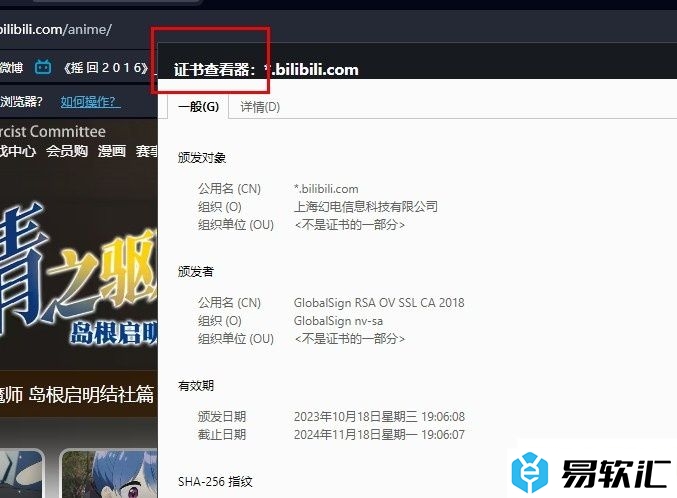677x498 pixels.
Task: Select organization 上海幻电信息科技有限公司 text
Action: 366,206
